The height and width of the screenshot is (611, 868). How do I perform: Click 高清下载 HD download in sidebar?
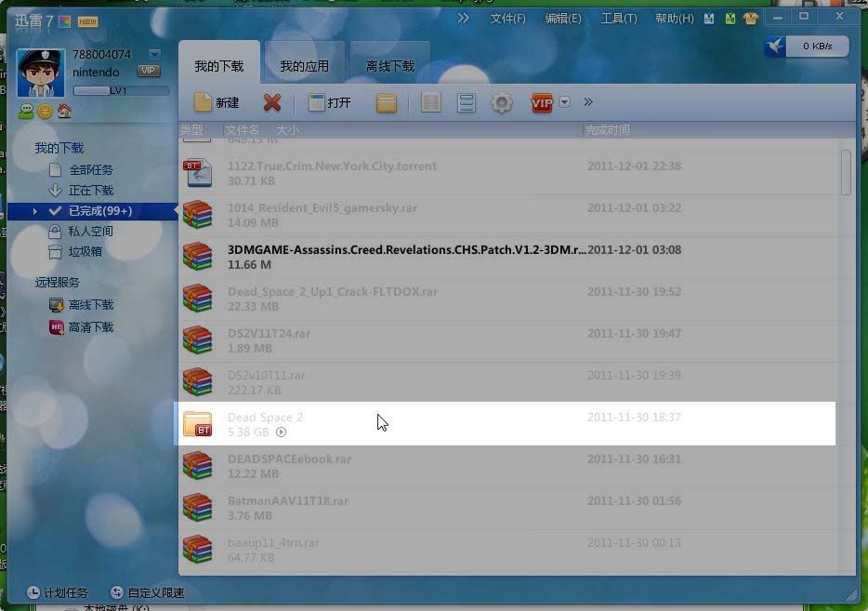[x=90, y=327]
